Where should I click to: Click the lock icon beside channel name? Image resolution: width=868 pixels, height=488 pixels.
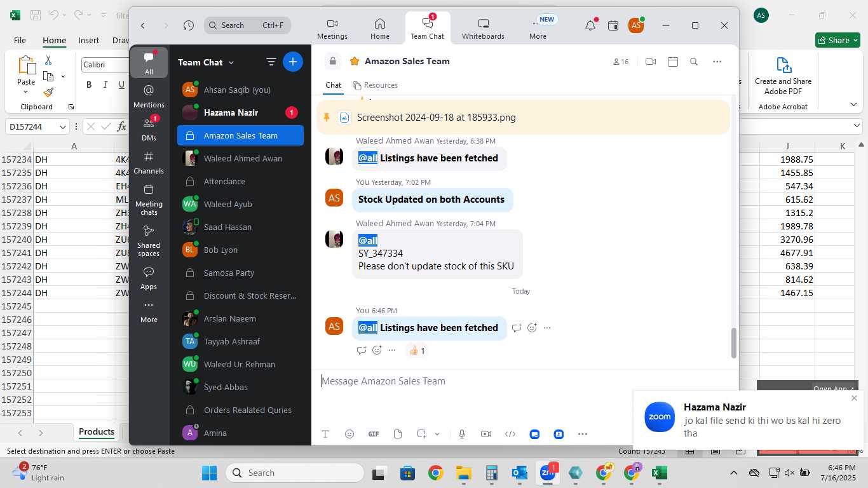click(332, 61)
